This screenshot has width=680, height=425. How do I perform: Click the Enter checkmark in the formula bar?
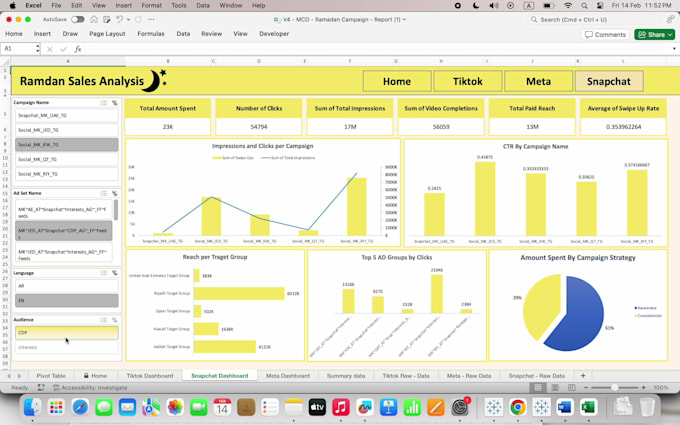64,49
